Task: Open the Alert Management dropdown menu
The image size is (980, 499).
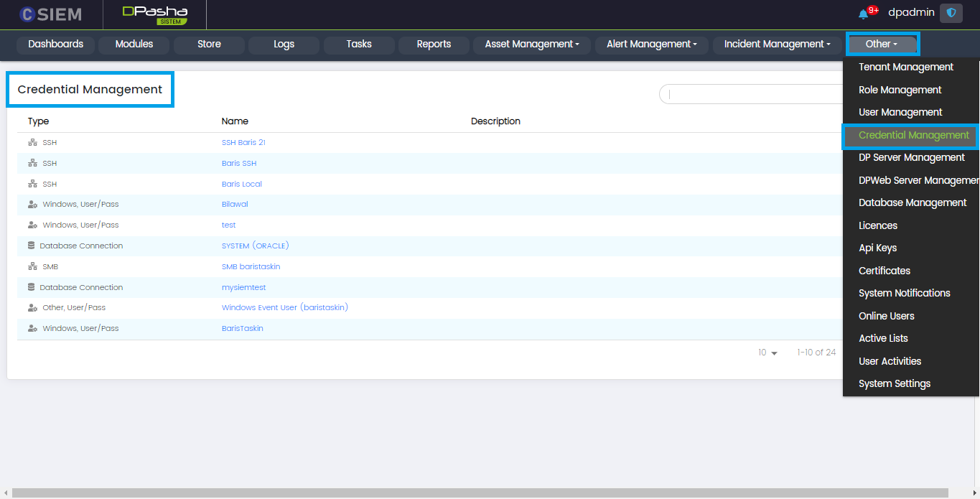Action: tap(651, 45)
